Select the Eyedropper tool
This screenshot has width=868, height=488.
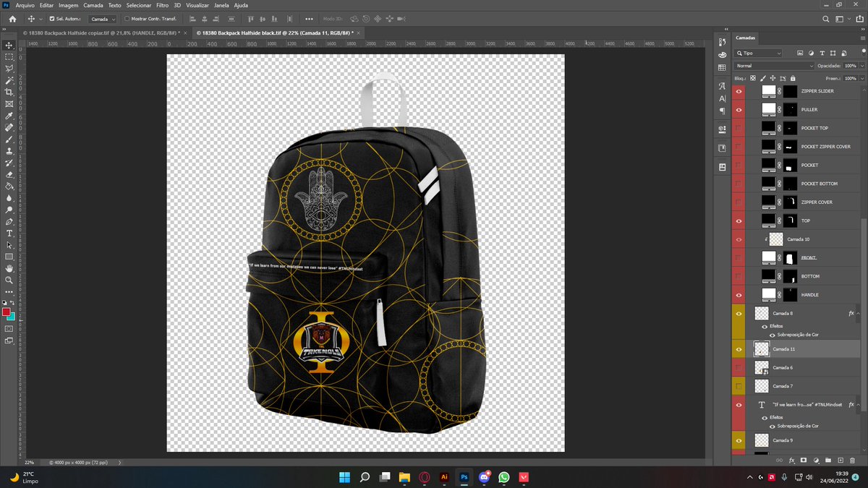click(x=9, y=116)
